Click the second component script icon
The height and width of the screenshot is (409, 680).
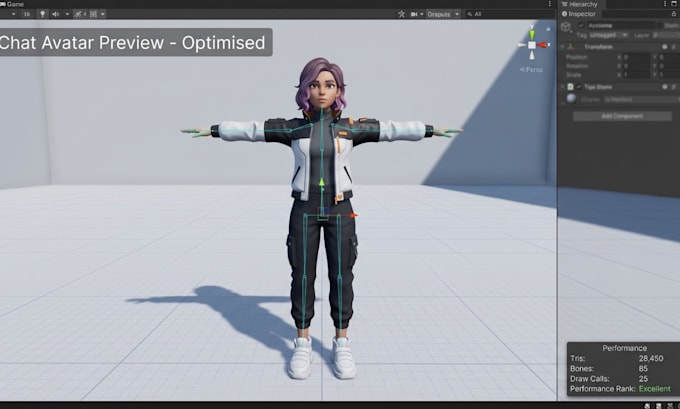[570, 87]
